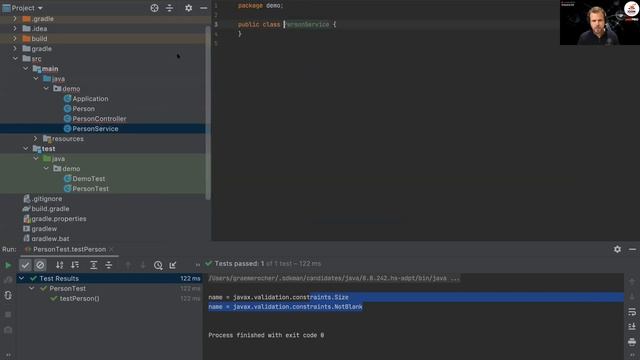Toggle auto-test in the run sidebar

[8, 295]
